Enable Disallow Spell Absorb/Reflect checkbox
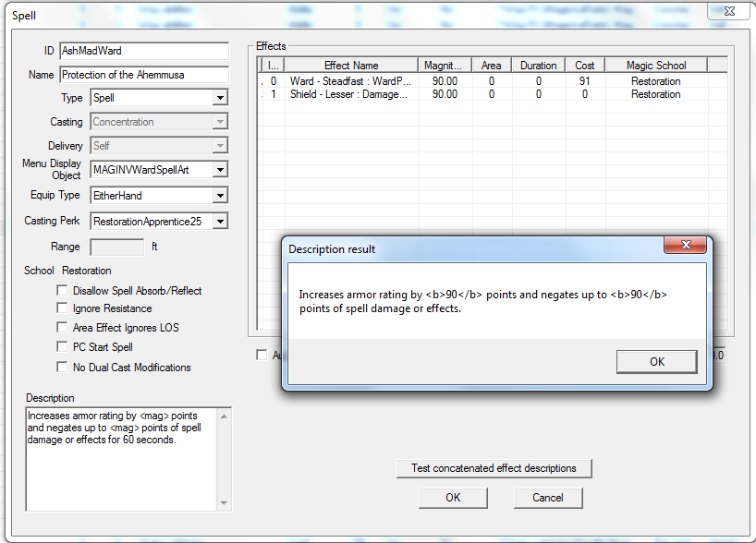The height and width of the screenshot is (543, 756). tap(62, 291)
